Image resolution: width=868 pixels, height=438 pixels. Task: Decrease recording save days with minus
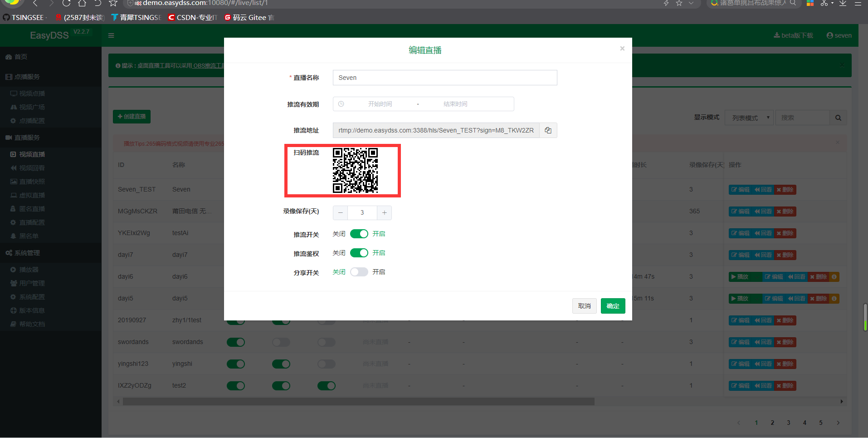click(x=340, y=213)
